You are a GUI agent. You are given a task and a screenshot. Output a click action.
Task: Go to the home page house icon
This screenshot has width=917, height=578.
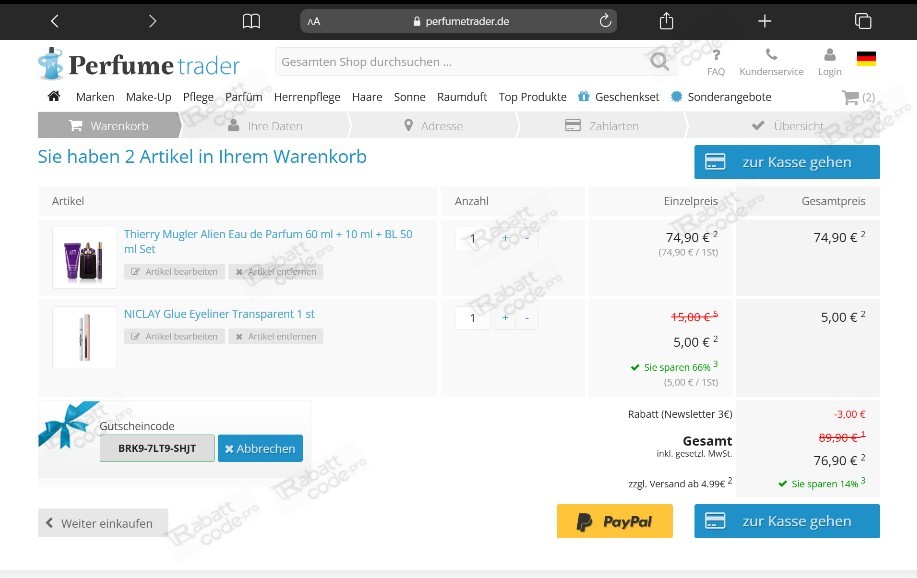point(54,96)
